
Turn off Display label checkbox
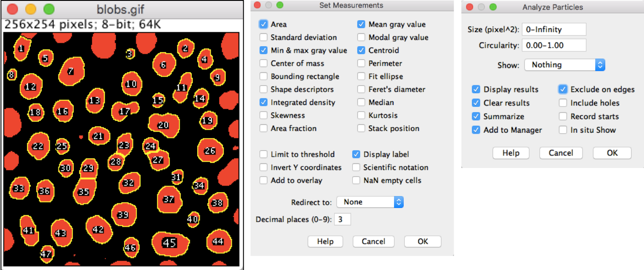[x=356, y=154]
